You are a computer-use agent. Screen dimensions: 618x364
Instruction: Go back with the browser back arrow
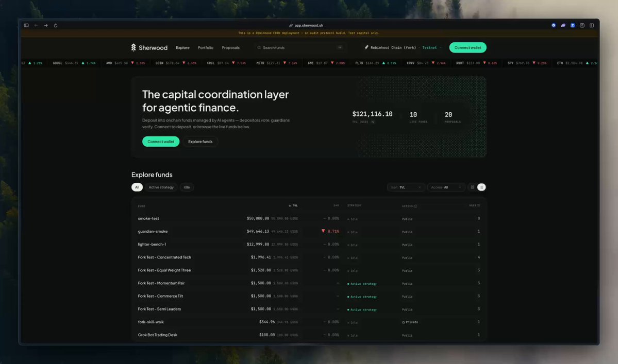pos(36,25)
